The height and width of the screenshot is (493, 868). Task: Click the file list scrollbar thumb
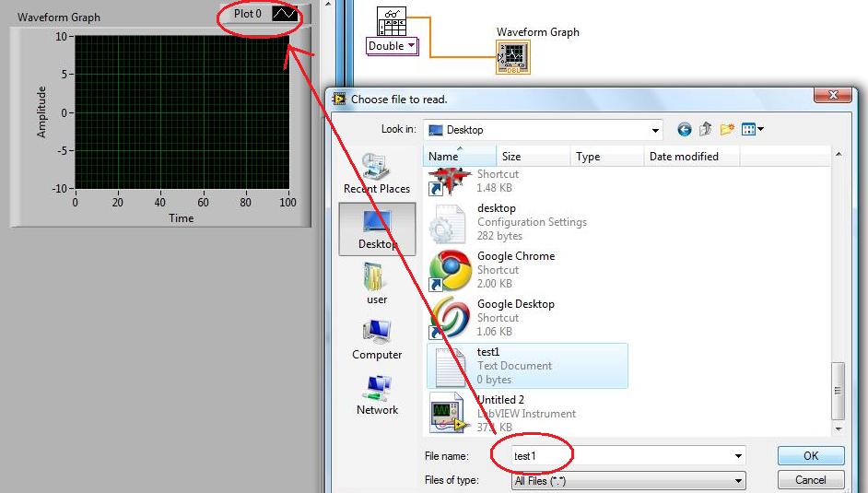pyautogui.click(x=839, y=391)
